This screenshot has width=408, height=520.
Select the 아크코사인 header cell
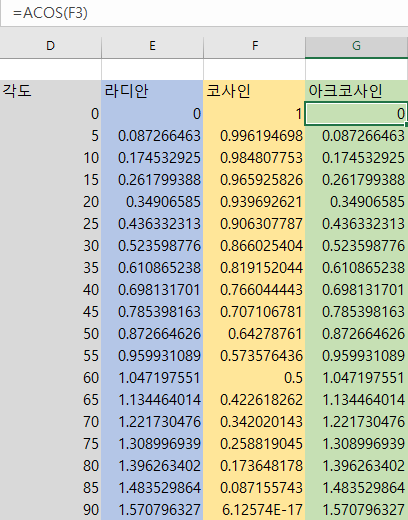(356, 91)
